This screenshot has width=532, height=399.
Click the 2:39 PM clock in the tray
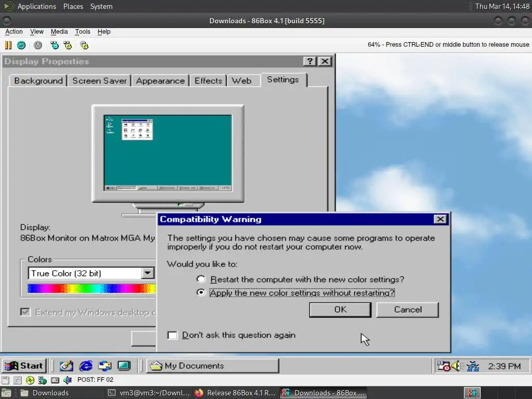coord(504,366)
